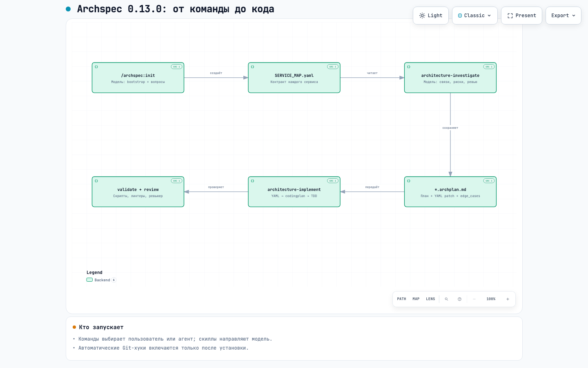The height and width of the screenshot is (368, 588).
Task: Click the 'создаёт' edge label
Action: point(216,73)
